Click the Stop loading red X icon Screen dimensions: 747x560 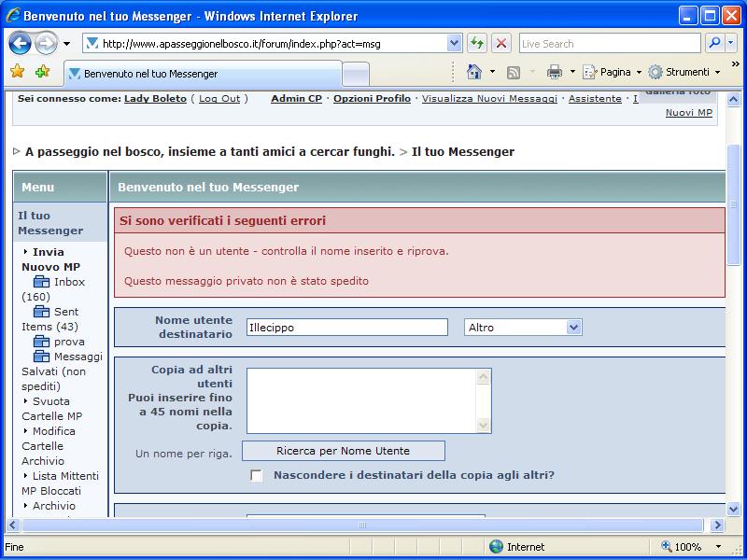click(x=501, y=44)
